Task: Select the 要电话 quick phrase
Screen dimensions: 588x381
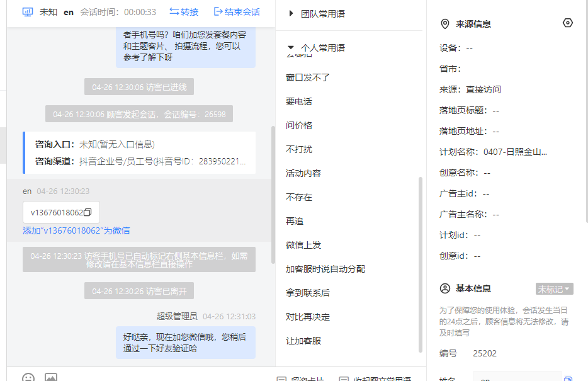Action: click(299, 101)
